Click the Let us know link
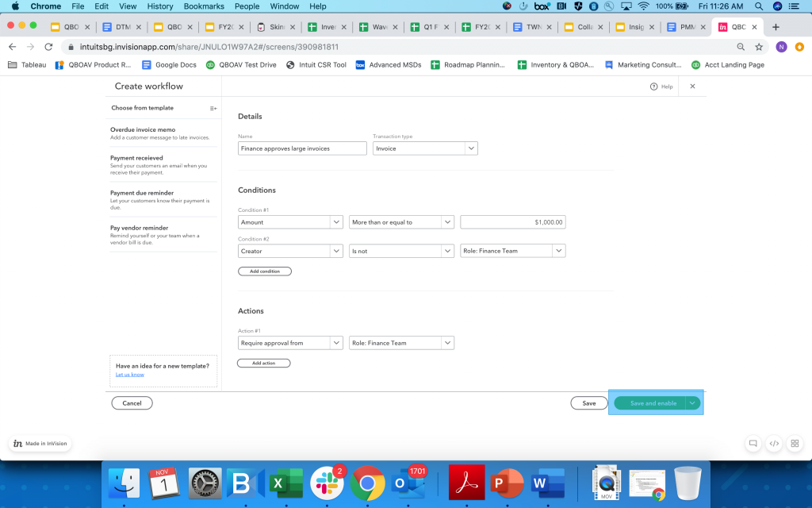The height and width of the screenshot is (508, 812). (130, 375)
